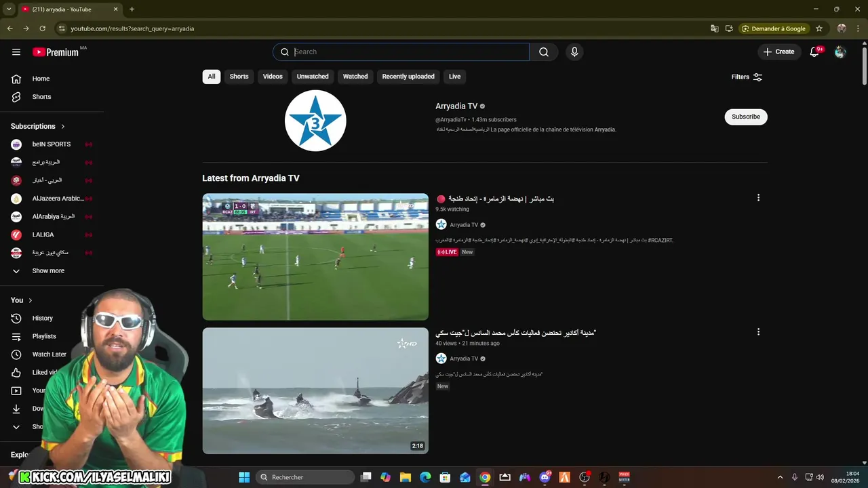Select the Shorts filter chip
This screenshot has height=488, width=868.
(239, 77)
